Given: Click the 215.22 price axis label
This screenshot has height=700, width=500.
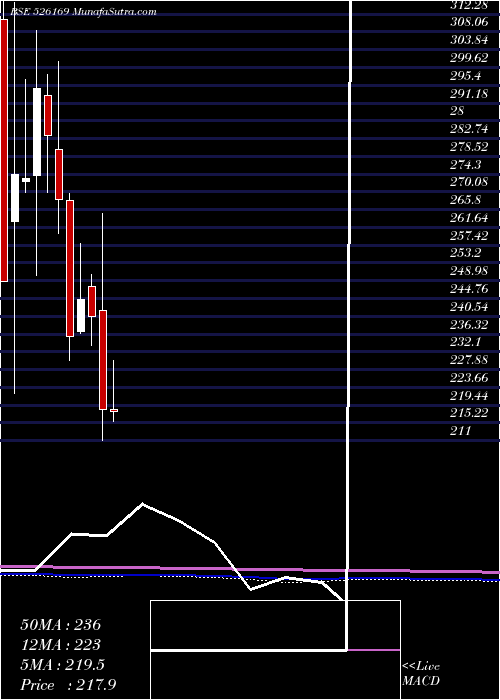Looking at the screenshot, I should coord(470,413).
